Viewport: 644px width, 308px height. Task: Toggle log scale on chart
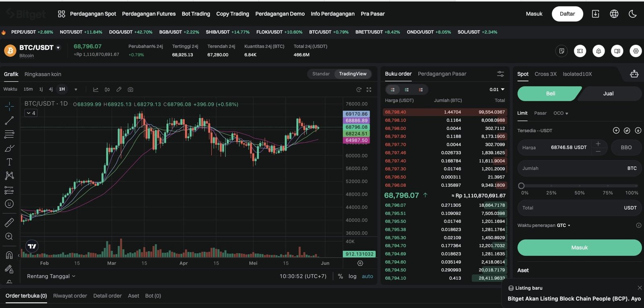pos(353,276)
